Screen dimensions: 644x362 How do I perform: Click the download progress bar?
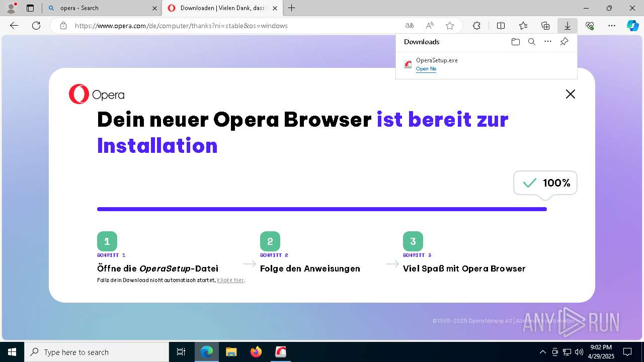(x=322, y=209)
